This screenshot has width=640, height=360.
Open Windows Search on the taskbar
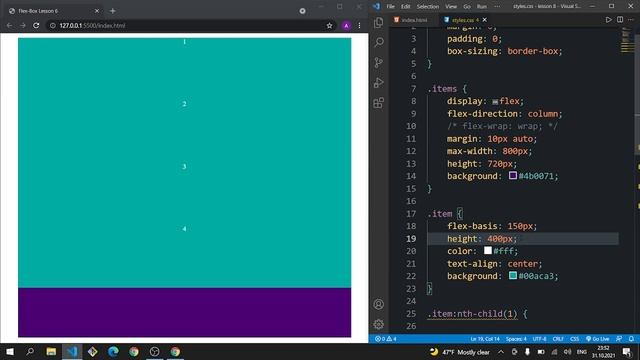pos(30,351)
